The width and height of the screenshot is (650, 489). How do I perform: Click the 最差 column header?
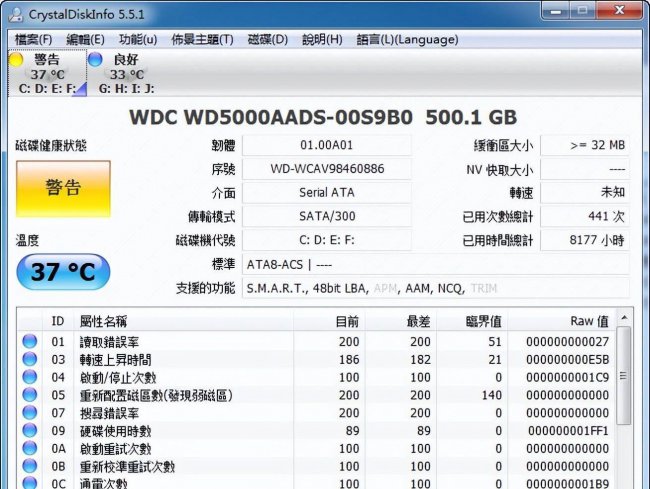[x=401, y=321]
